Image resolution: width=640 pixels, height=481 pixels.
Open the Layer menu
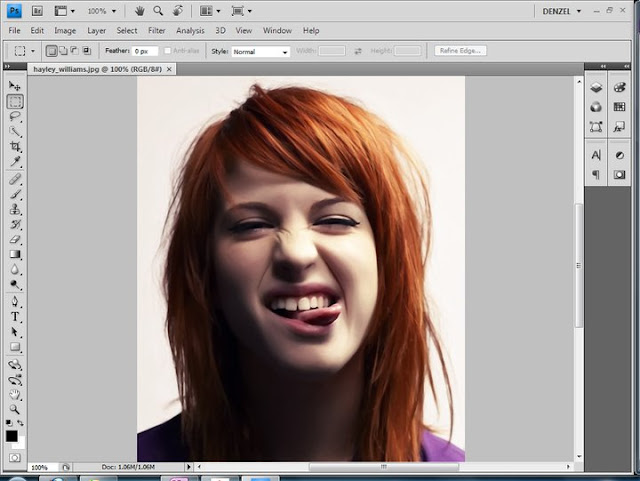coord(96,31)
